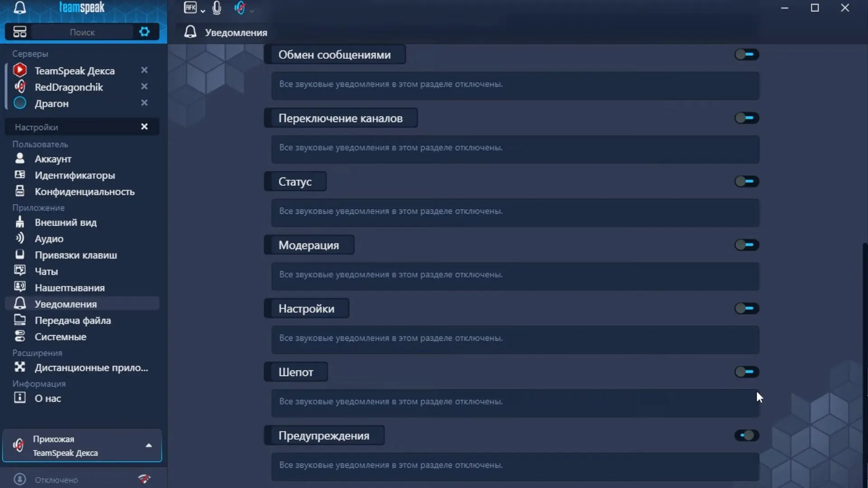The width and height of the screenshot is (868, 488).
Task: Open the Аудио settings section
Action: click(x=49, y=239)
